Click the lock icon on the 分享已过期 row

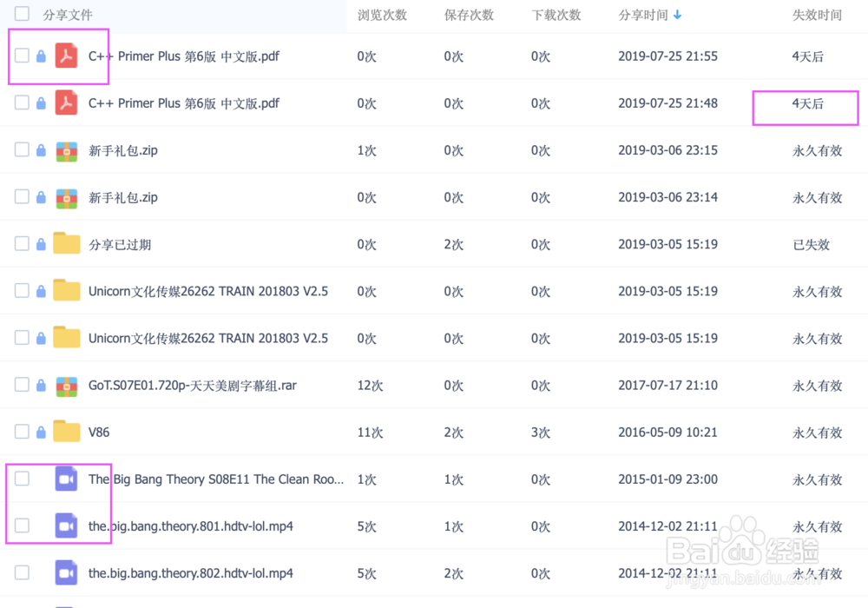41,244
